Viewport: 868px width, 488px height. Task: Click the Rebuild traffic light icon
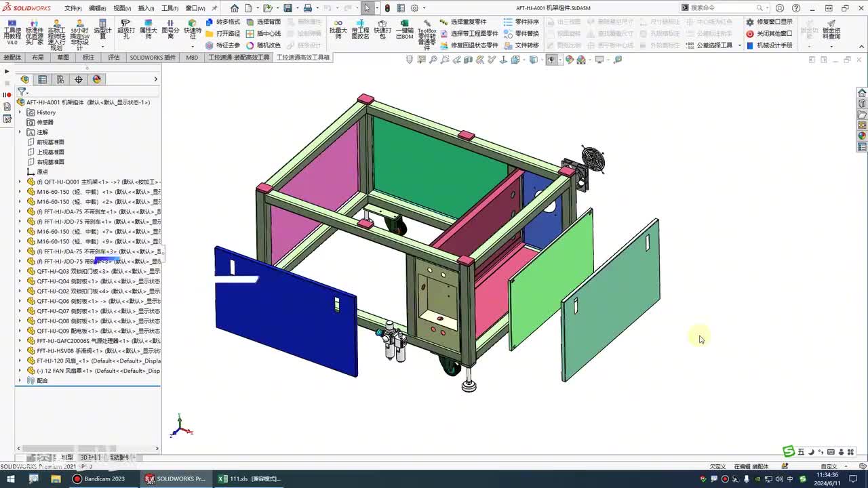(x=387, y=8)
